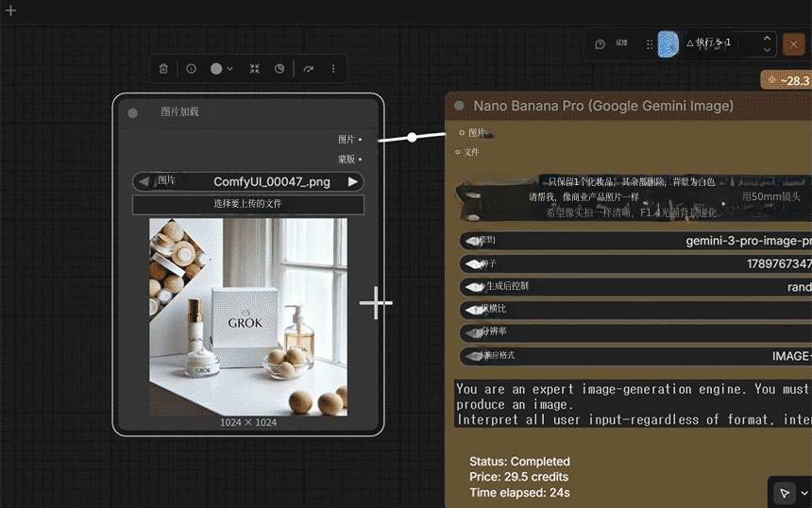Open node color picker circle in toolbar
Screen dimensions: 812x508
tap(217, 69)
